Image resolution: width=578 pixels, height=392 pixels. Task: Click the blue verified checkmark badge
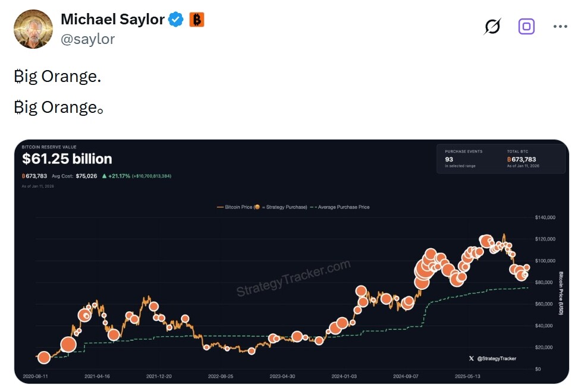176,20
